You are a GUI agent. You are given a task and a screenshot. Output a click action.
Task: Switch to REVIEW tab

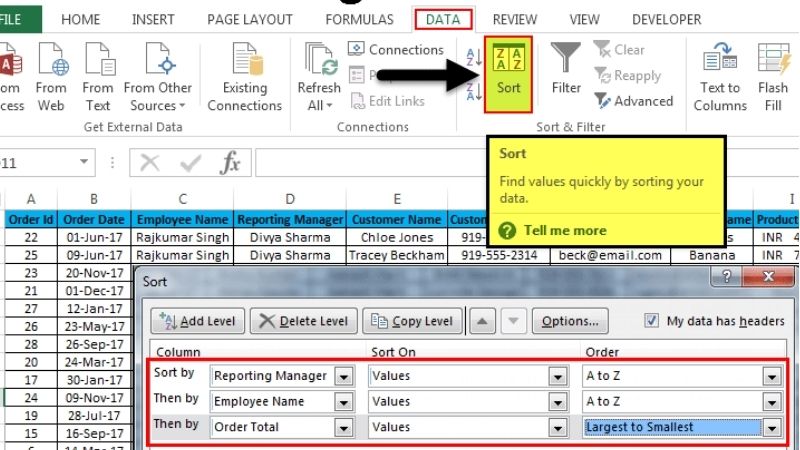515,19
